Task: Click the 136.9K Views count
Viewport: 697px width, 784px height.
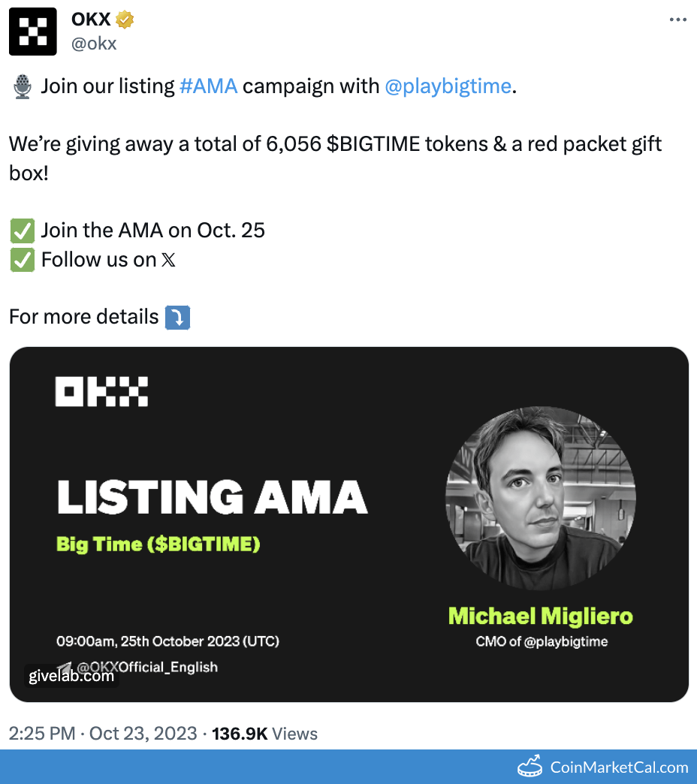Action: click(x=264, y=734)
